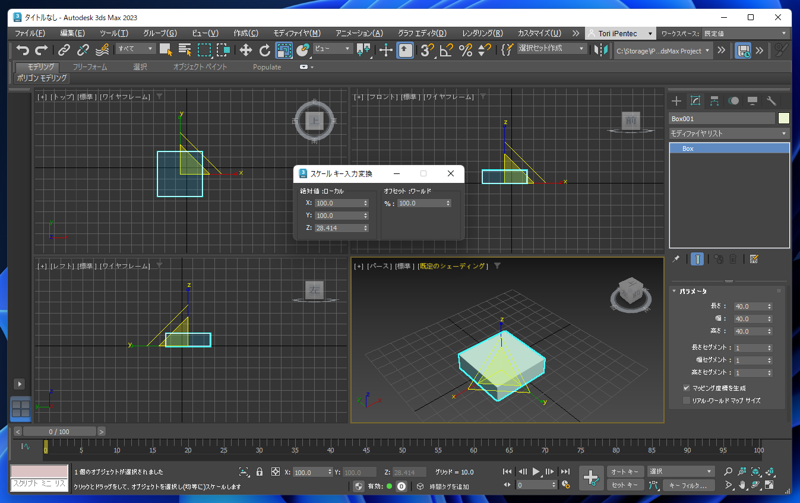Switch to the フリーフォーム ribbon tab
Image resolution: width=800 pixels, height=503 pixels.
tap(90, 67)
